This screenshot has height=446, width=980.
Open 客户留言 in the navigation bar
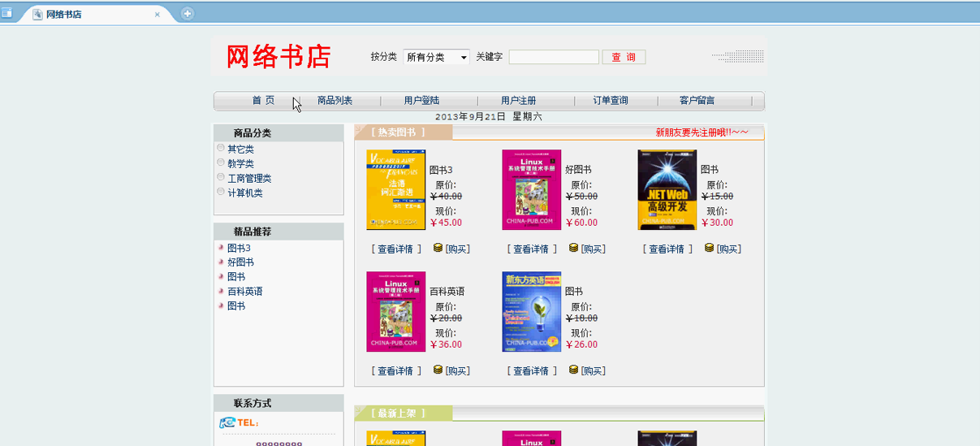[697, 101]
